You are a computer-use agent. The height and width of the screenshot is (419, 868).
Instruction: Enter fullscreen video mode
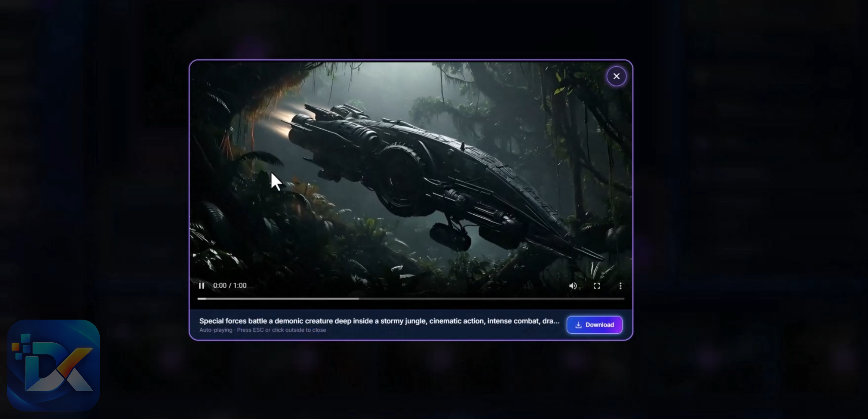(597, 286)
